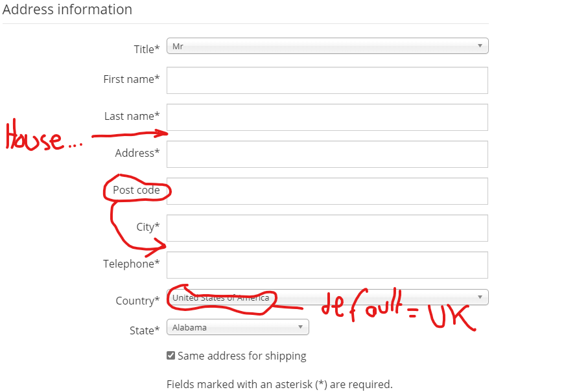Click the "Address information" section heading
The height and width of the screenshot is (392, 564).
point(67,10)
